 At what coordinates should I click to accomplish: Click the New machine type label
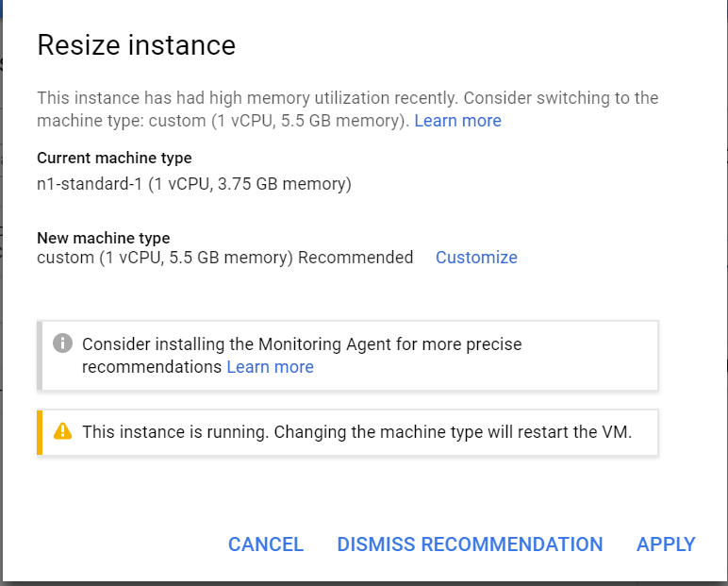103,238
